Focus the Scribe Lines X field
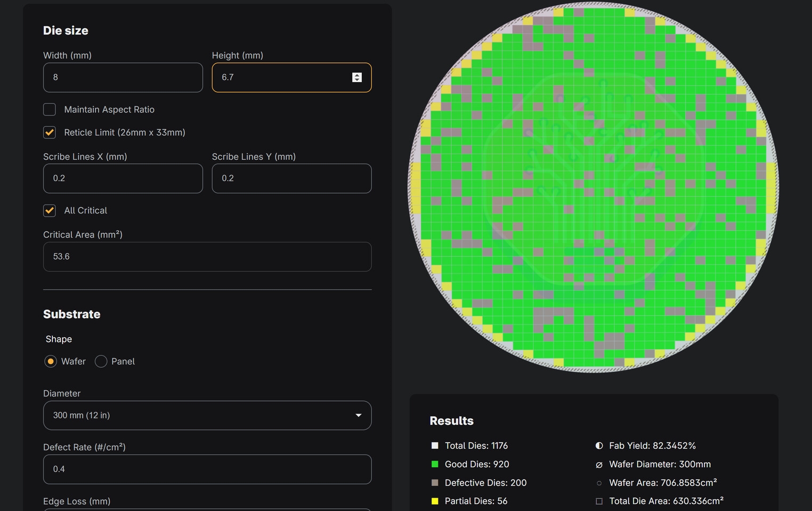This screenshot has width=812, height=511. [123, 178]
